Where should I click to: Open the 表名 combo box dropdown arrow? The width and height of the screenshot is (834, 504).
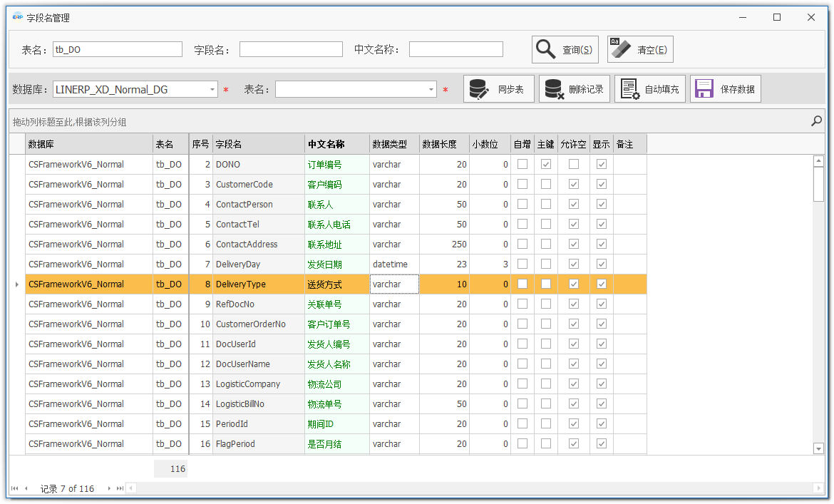[431, 89]
